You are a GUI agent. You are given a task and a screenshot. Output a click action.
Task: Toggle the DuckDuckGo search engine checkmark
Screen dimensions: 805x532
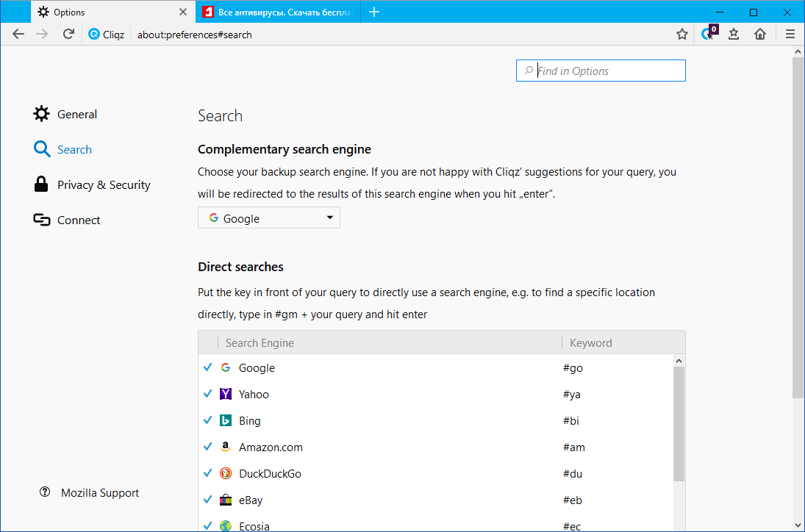pos(208,473)
